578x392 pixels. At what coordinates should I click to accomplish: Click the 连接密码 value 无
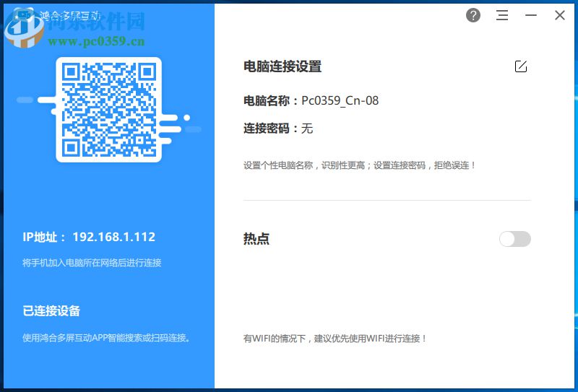click(x=307, y=129)
